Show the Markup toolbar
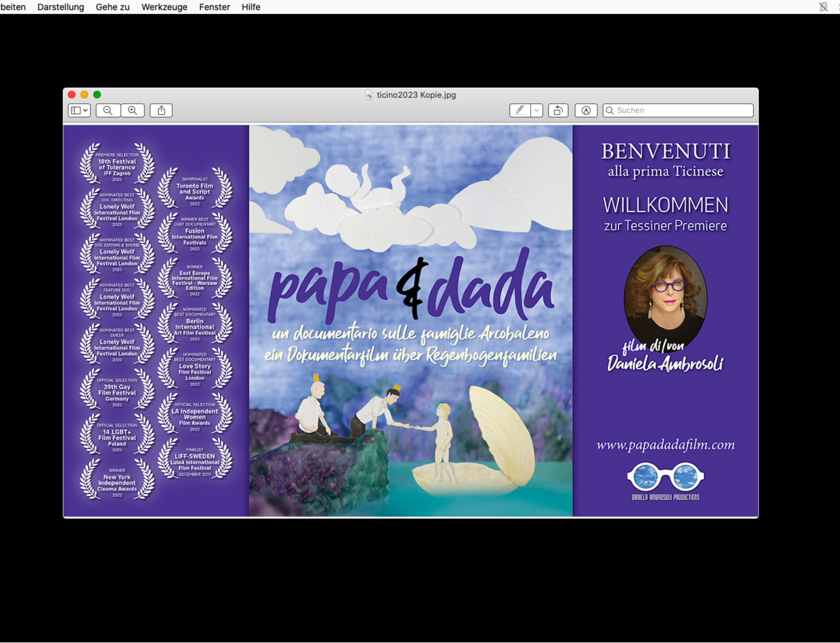 pos(586,110)
